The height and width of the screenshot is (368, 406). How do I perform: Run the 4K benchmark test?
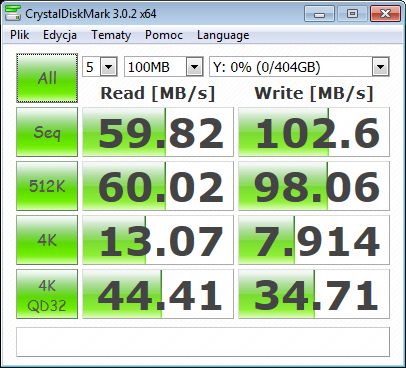(x=47, y=240)
